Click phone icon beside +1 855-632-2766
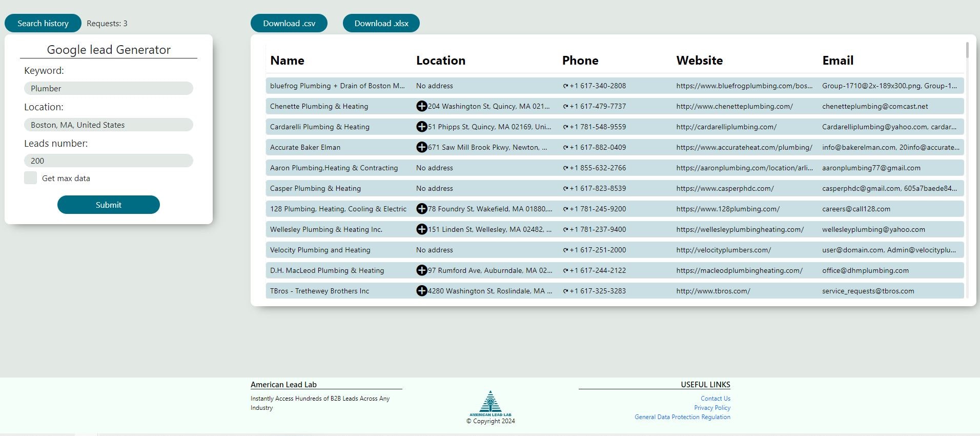This screenshot has width=980, height=436. click(565, 168)
